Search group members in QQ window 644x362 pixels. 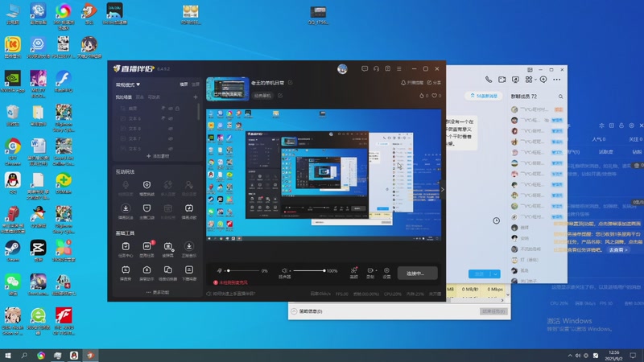click(x=560, y=97)
